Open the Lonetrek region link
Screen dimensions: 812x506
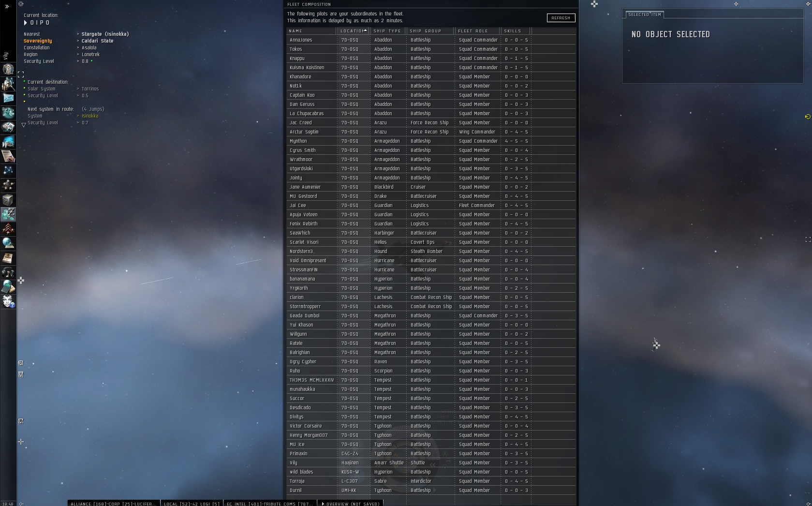coord(90,55)
